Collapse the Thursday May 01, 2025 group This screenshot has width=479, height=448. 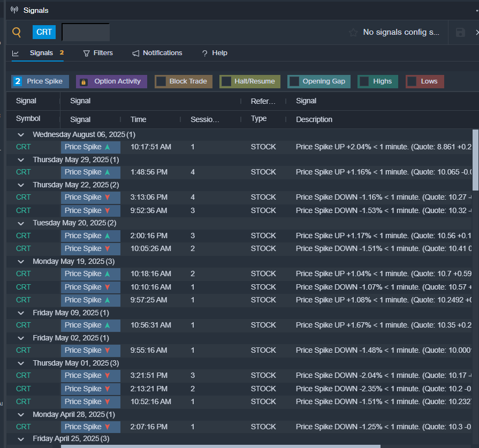pyautogui.click(x=21, y=363)
